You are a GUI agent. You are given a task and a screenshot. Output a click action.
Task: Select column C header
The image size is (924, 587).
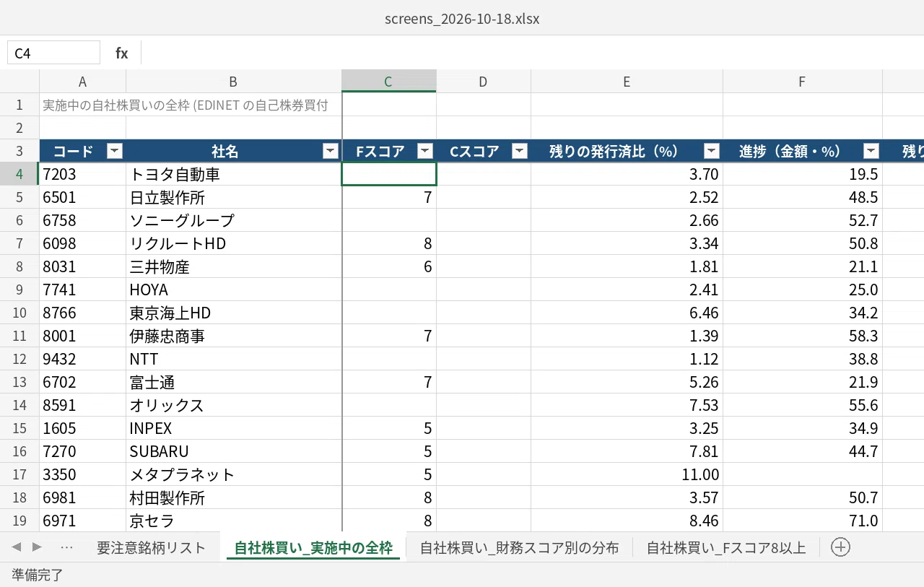coord(388,82)
